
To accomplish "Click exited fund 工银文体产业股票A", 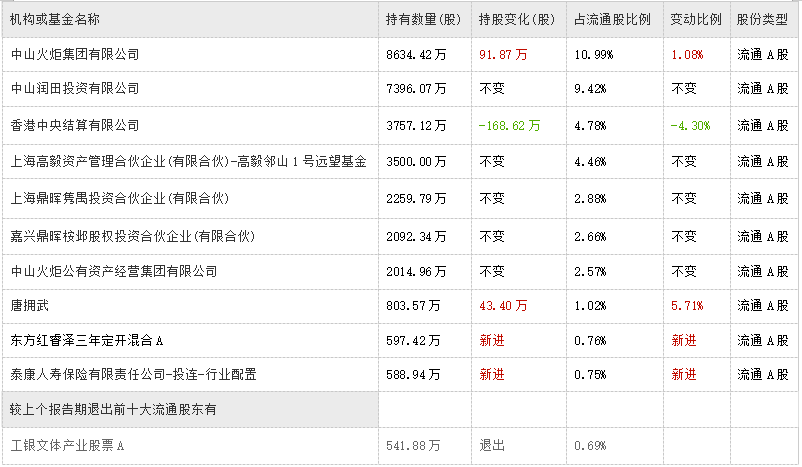I will coord(67,446).
